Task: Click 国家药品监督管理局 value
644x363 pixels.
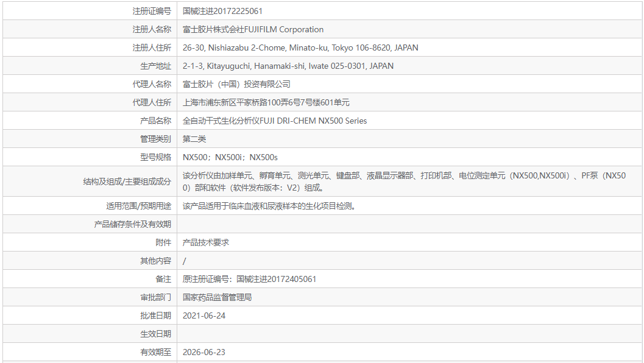Action: 218,297
